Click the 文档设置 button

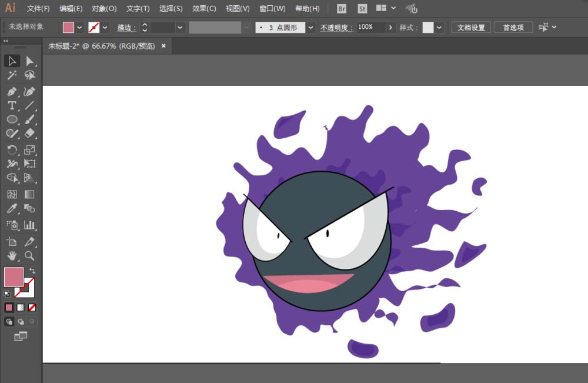click(x=471, y=28)
